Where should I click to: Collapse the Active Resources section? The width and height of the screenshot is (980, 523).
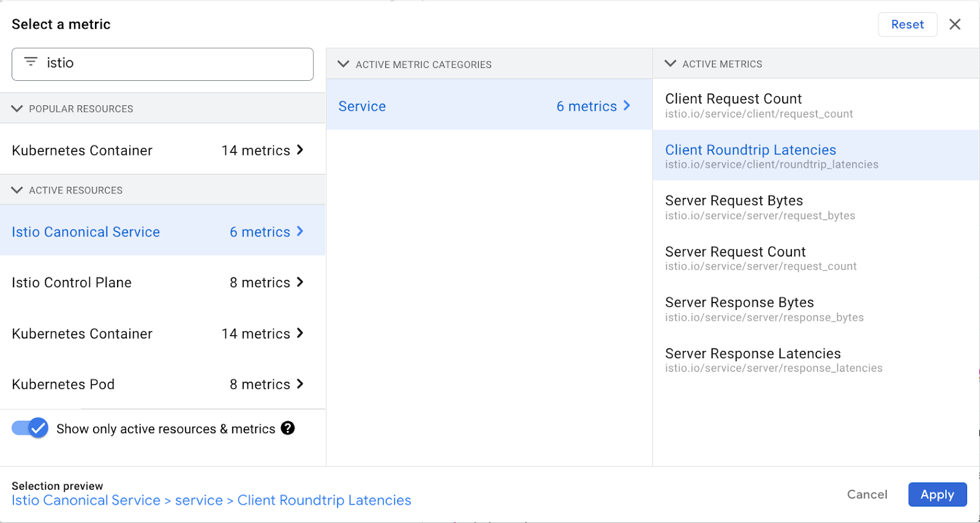click(x=17, y=190)
